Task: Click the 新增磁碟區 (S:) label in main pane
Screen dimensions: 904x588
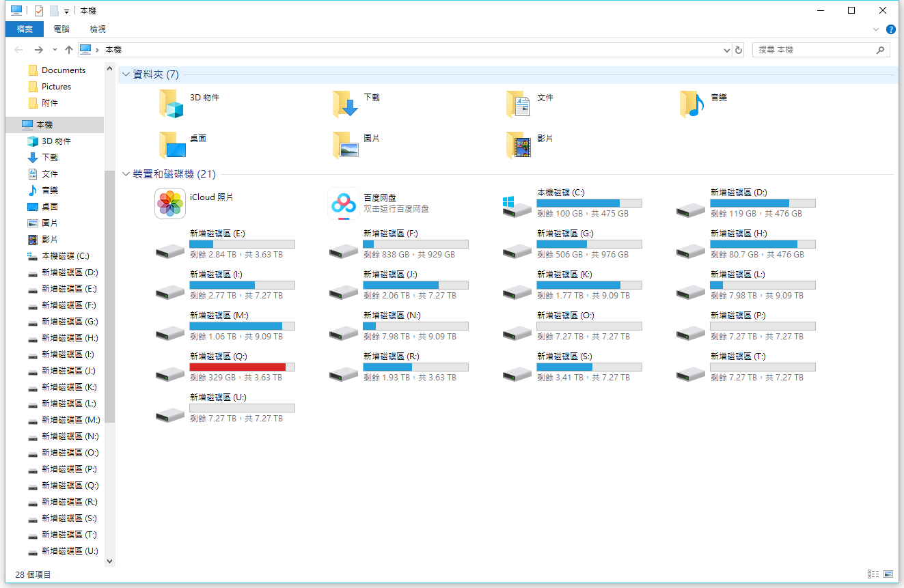Action: [566, 356]
